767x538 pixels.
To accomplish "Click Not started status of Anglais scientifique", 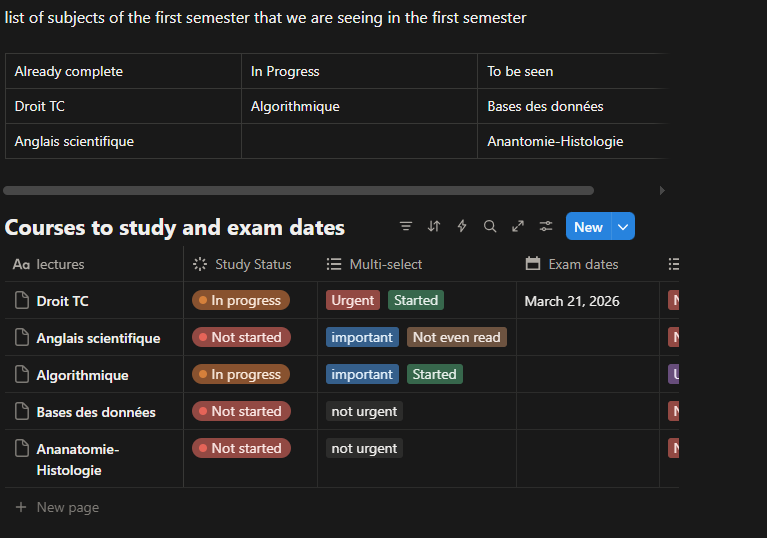I will [x=241, y=337].
